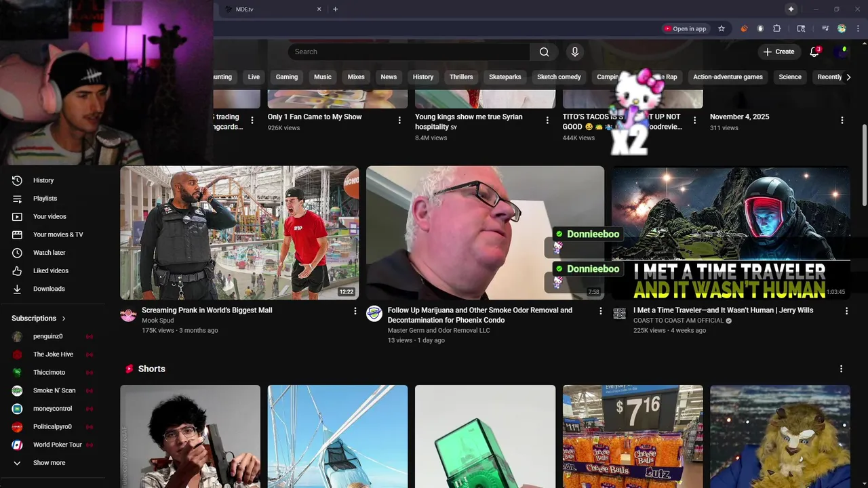868x488 pixels.
Task: Click the Gemini sparkle icon in title bar
Action: tap(791, 9)
